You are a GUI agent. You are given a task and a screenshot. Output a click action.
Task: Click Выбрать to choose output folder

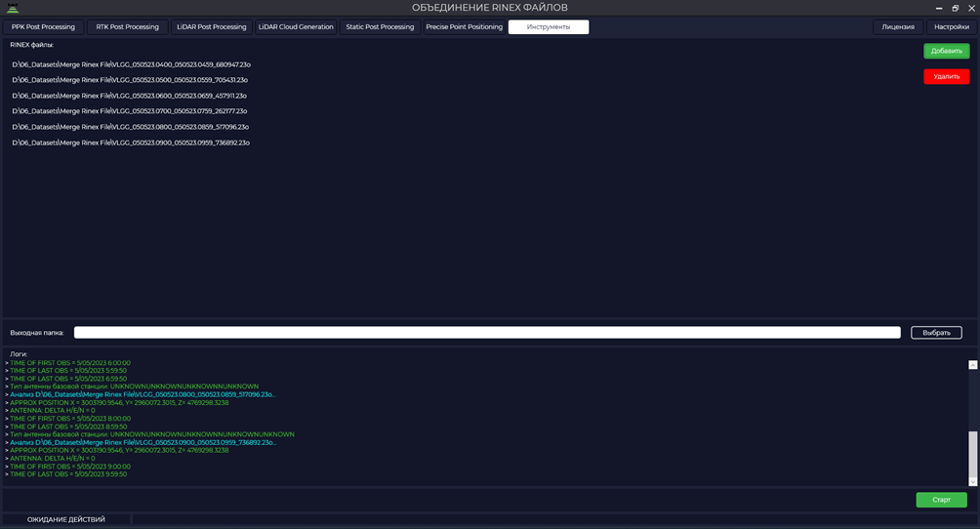click(936, 333)
